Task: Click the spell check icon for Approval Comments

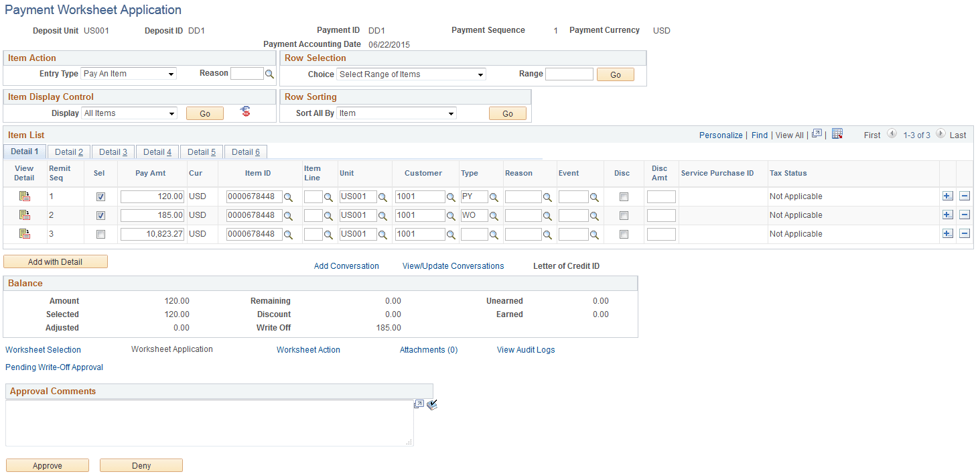Action: coord(432,405)
